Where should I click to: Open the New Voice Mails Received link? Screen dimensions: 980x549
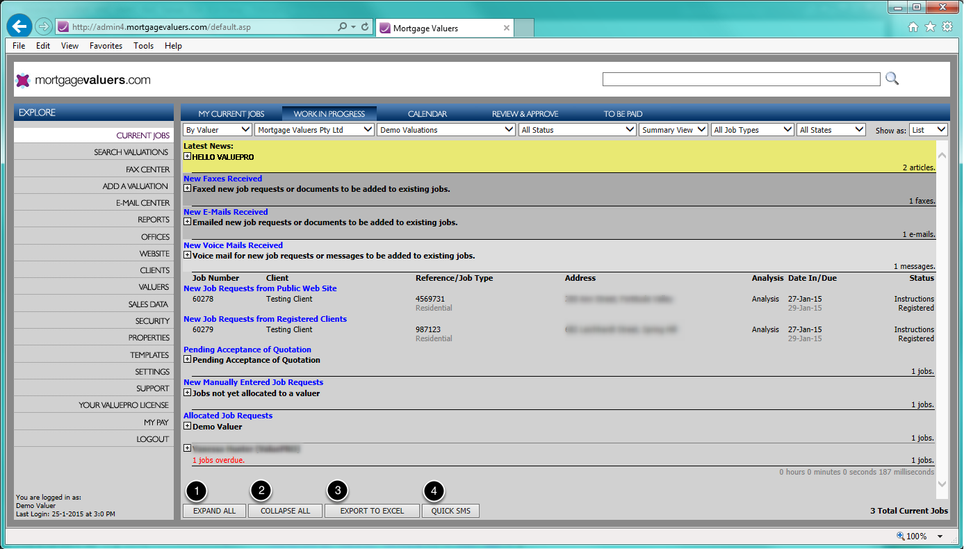[x=233, y=245]
